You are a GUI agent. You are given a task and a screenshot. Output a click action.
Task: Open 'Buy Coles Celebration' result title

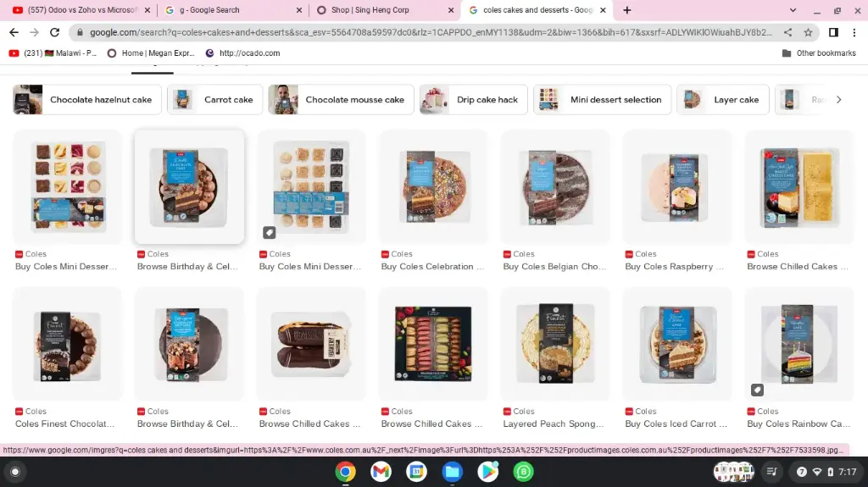click(x=432, y=266)
